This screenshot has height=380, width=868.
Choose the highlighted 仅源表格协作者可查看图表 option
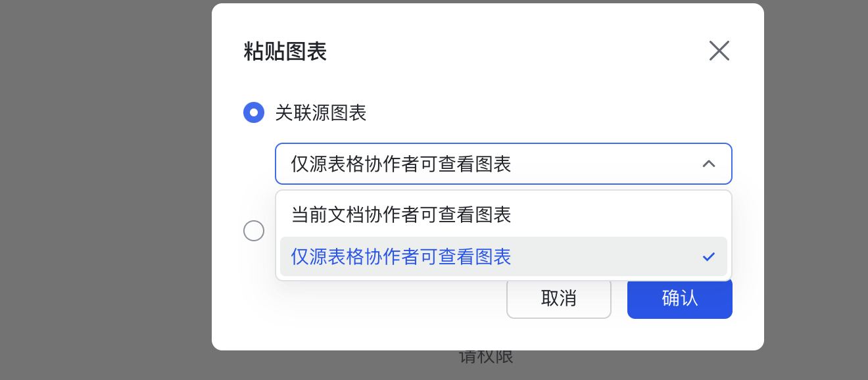coord(401,256)
